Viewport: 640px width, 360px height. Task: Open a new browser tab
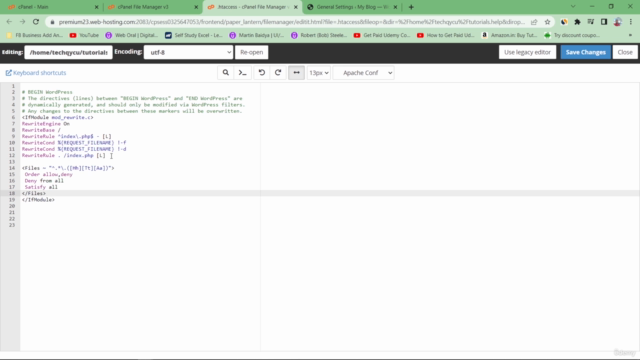click(x=411, y=7)
